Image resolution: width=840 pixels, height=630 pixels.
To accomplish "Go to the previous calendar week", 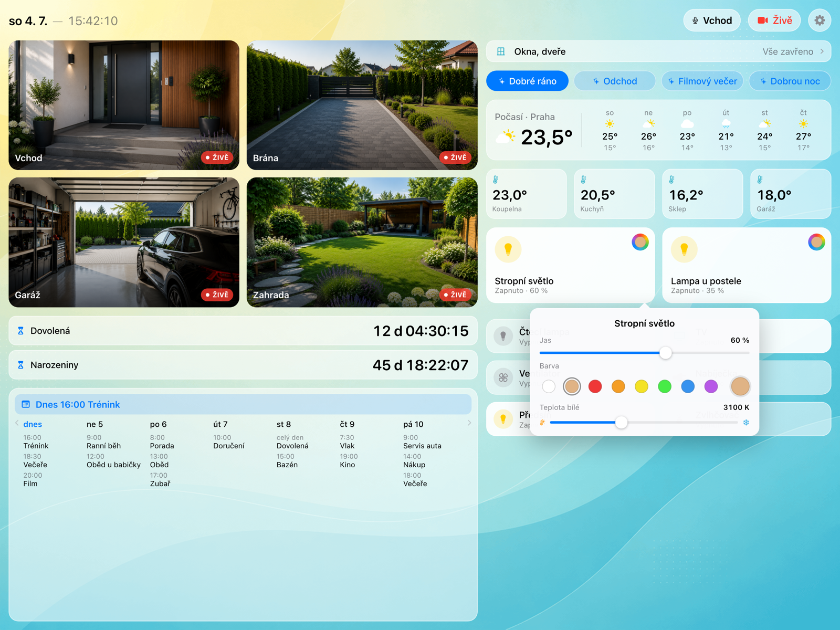I will pos(17,423).
